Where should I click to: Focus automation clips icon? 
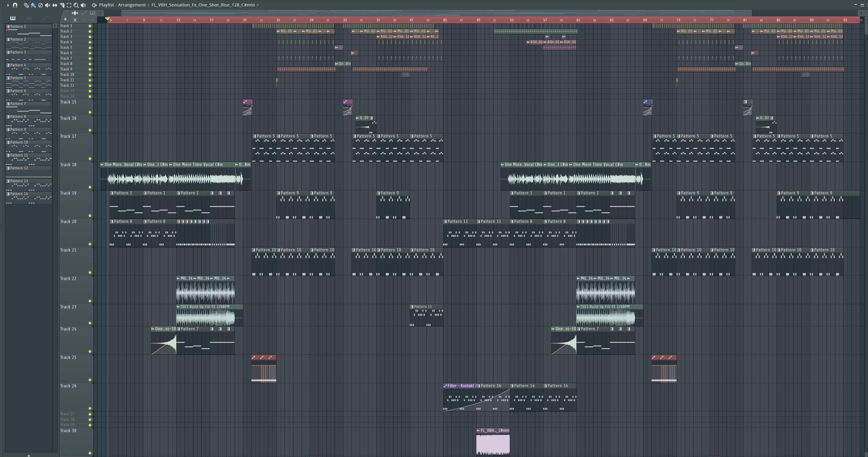(x=84, y=13)
